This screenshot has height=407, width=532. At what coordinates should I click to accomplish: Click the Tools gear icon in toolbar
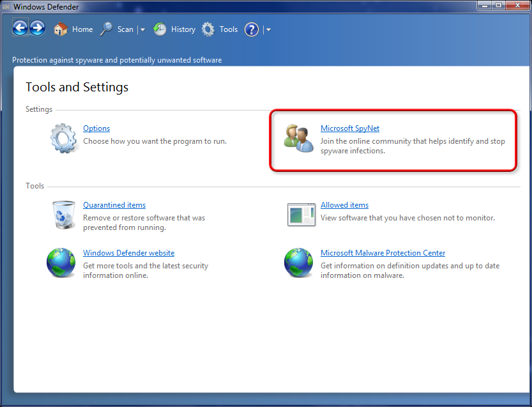coord(208,29)
